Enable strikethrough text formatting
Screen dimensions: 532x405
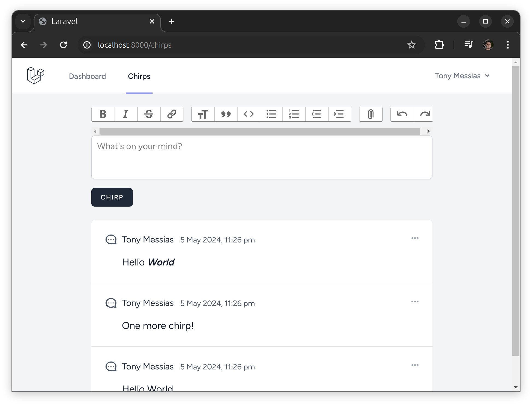point(148,114)
